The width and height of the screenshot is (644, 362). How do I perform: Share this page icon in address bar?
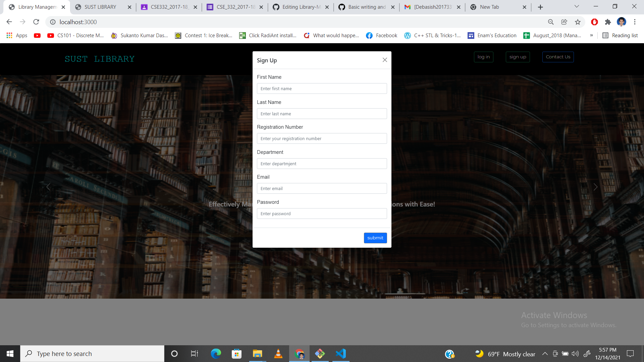click(564, 22)
